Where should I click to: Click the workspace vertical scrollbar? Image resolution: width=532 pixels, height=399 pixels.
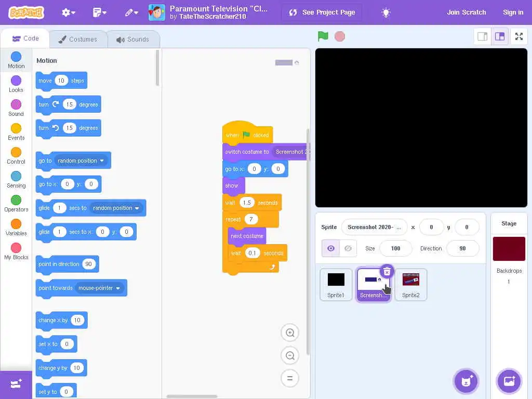pyautogui.click(x=308, y=242)
